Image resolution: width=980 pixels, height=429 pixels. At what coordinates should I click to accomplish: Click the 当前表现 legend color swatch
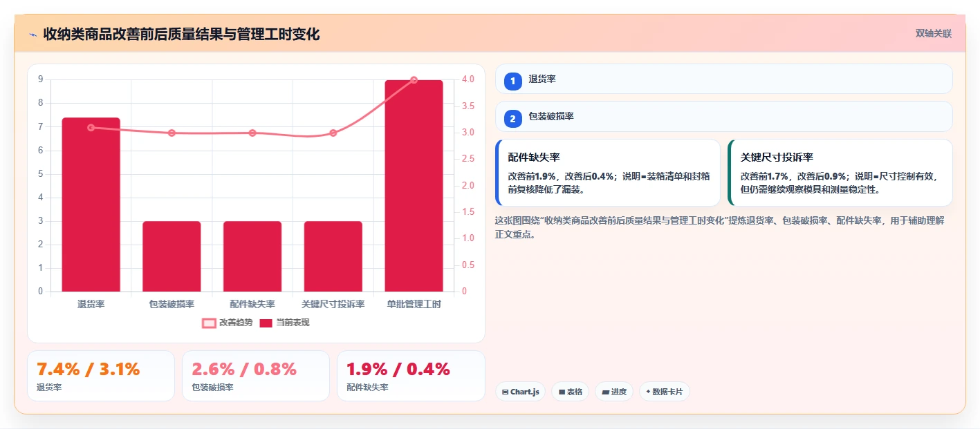coord(266,323)
